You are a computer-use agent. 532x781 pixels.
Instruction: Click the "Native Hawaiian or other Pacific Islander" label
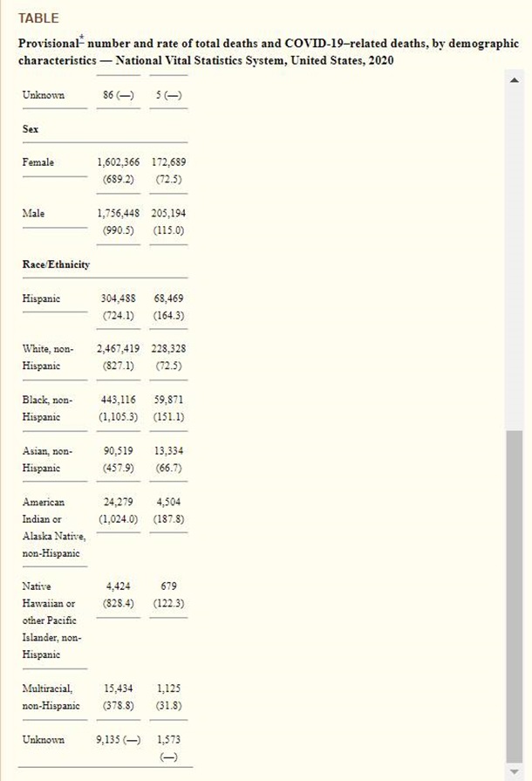pos(52,620)
